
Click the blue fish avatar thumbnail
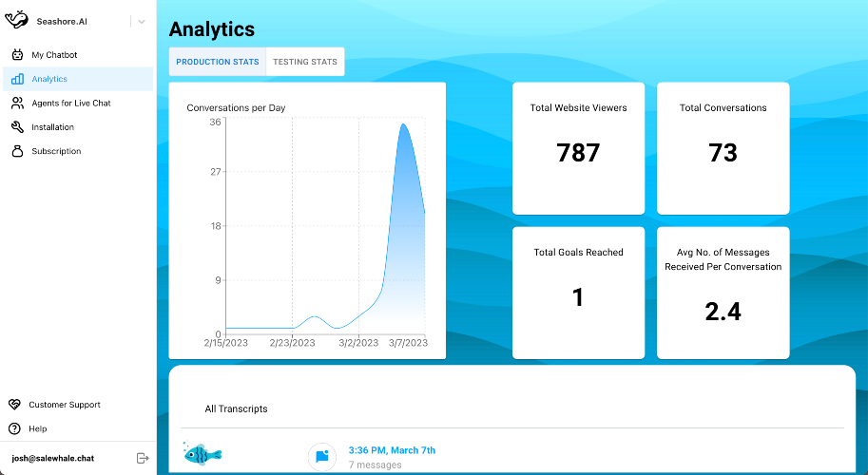(x=203, y=454)
